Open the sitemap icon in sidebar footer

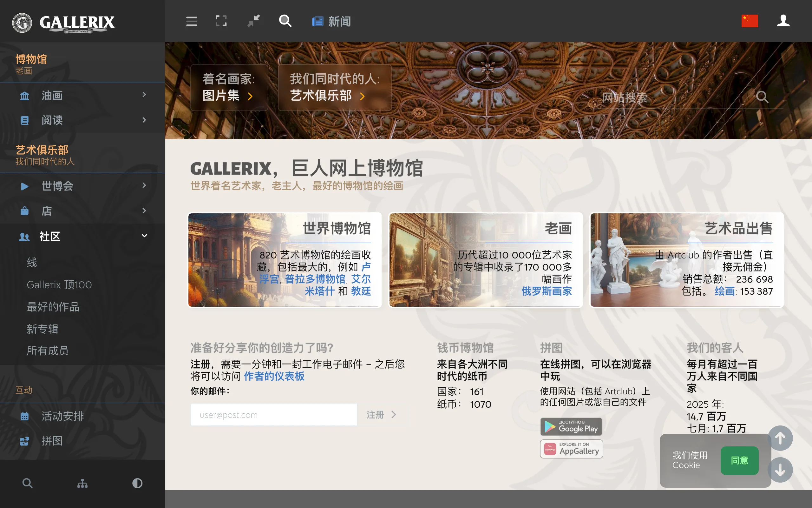[82, 483]
